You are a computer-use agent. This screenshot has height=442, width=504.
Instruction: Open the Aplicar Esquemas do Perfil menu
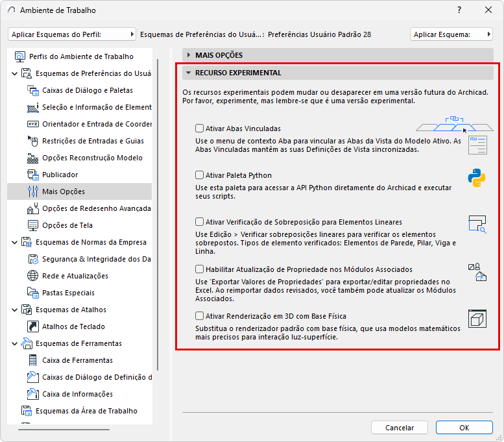pos(72,34)
